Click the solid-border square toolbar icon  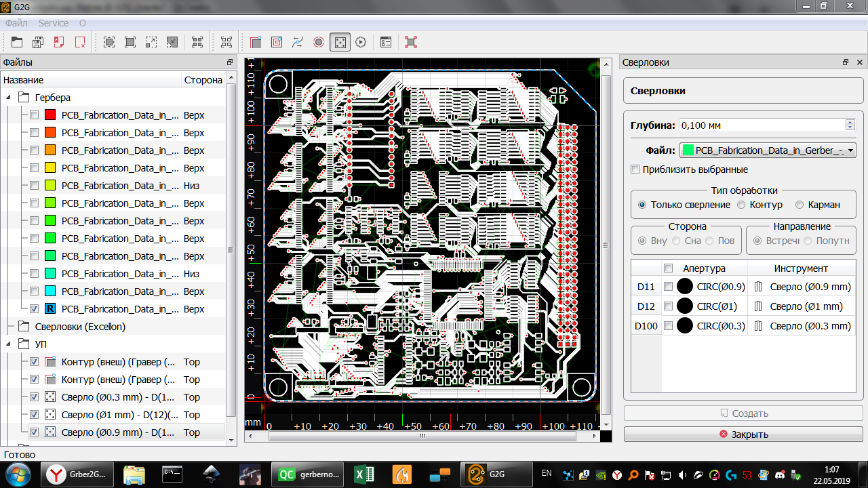tap(130, 42)
